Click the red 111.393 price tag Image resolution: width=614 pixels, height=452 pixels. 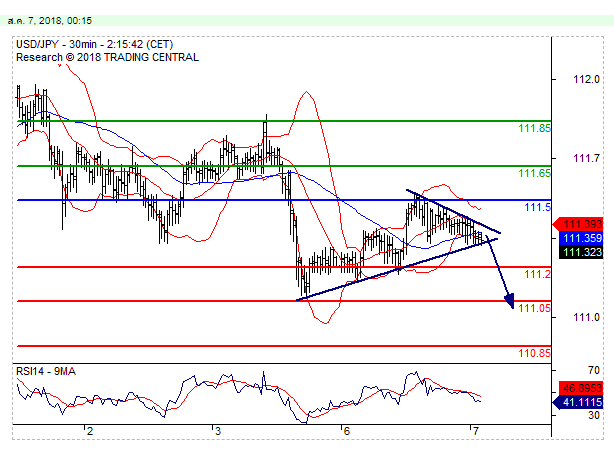pyautogui.click(x=578, y=224)
